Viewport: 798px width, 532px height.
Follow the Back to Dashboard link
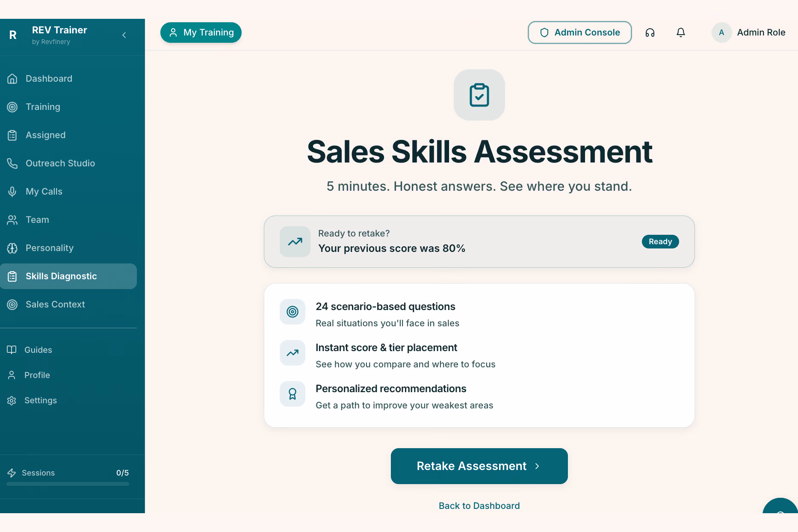point(479,506)
